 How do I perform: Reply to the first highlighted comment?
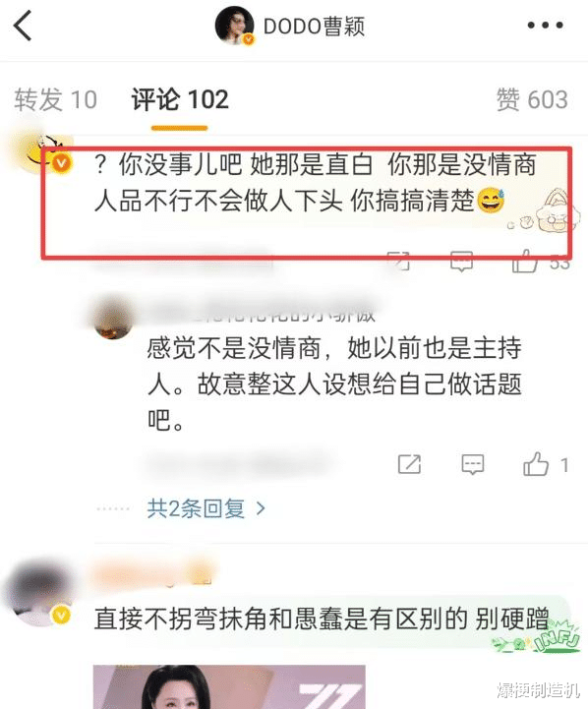[x=461, y=262]
